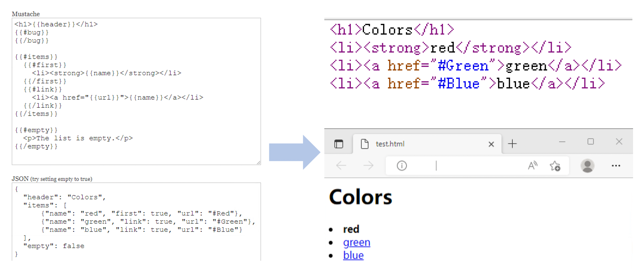Open Settings and more ellipsis menu
This screenshot has height=271, width=644.
click(616, 166)
